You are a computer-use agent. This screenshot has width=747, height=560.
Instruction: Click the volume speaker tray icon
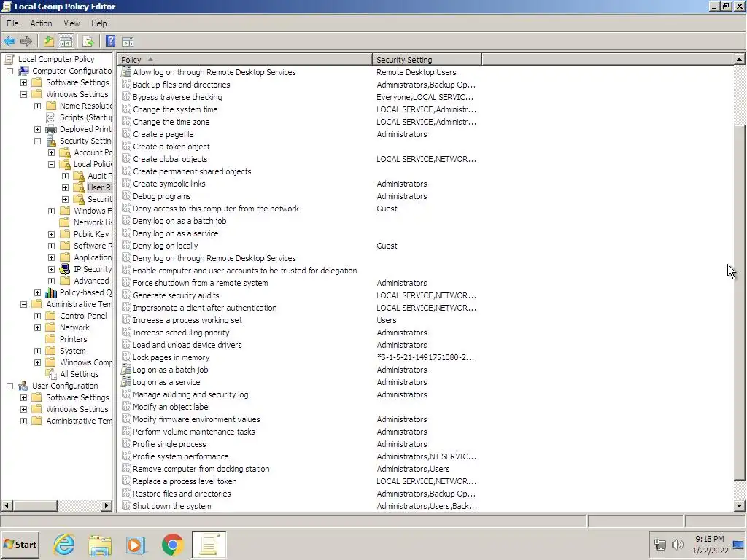[x=678, y=544]
